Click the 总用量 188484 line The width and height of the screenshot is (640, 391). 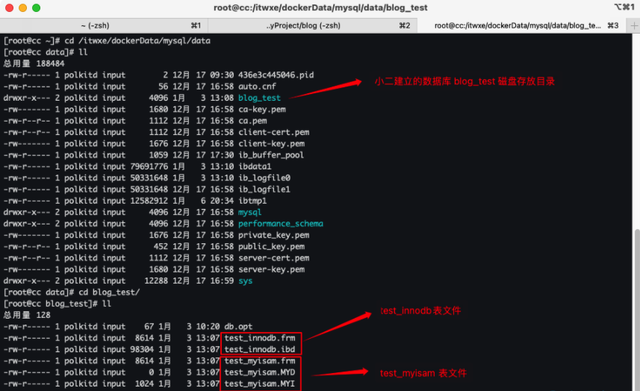point(34,64)
